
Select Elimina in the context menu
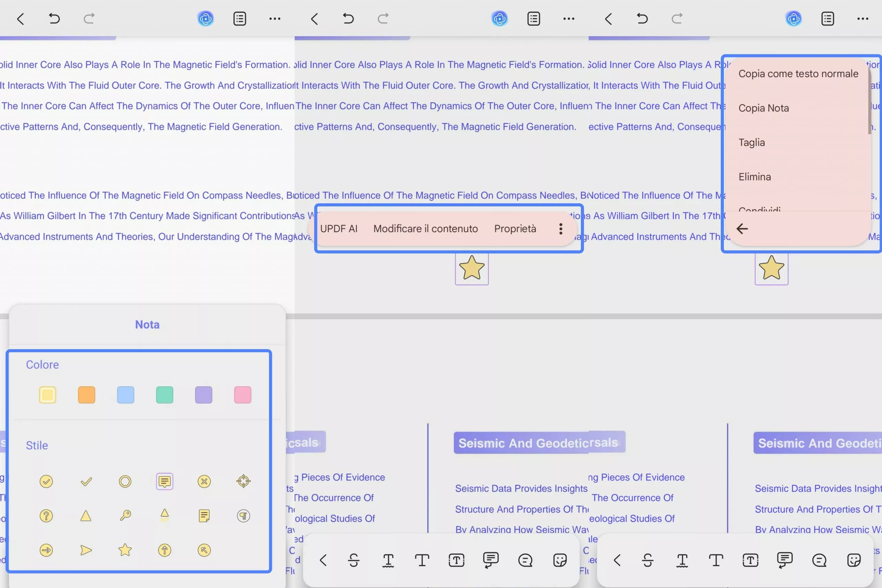click(755, 177)
